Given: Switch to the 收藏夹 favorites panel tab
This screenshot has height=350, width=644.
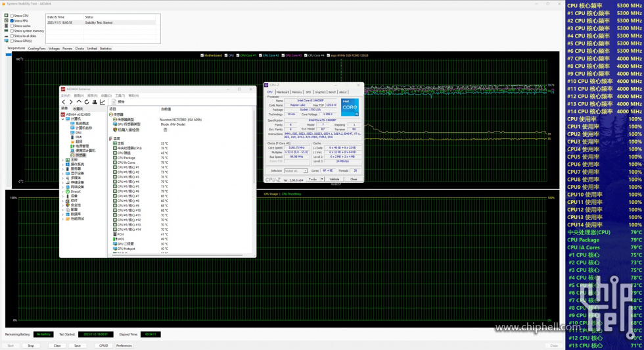Looking at the screenshot, I should click(x=78, y=109).
